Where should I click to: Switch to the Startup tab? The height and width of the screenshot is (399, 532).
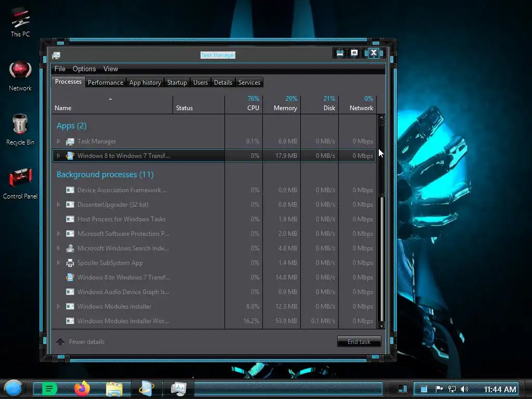177,83
